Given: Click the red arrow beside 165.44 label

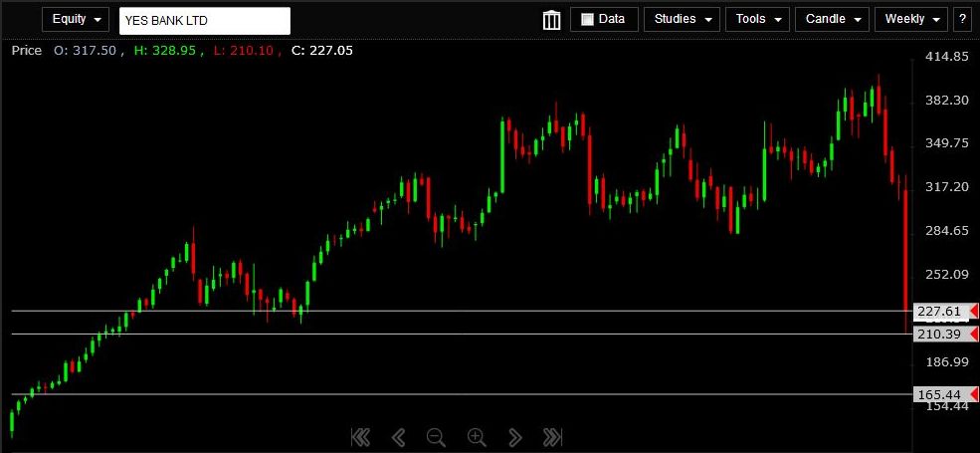Looking at the screenshot, I should (x=973, y=395).
